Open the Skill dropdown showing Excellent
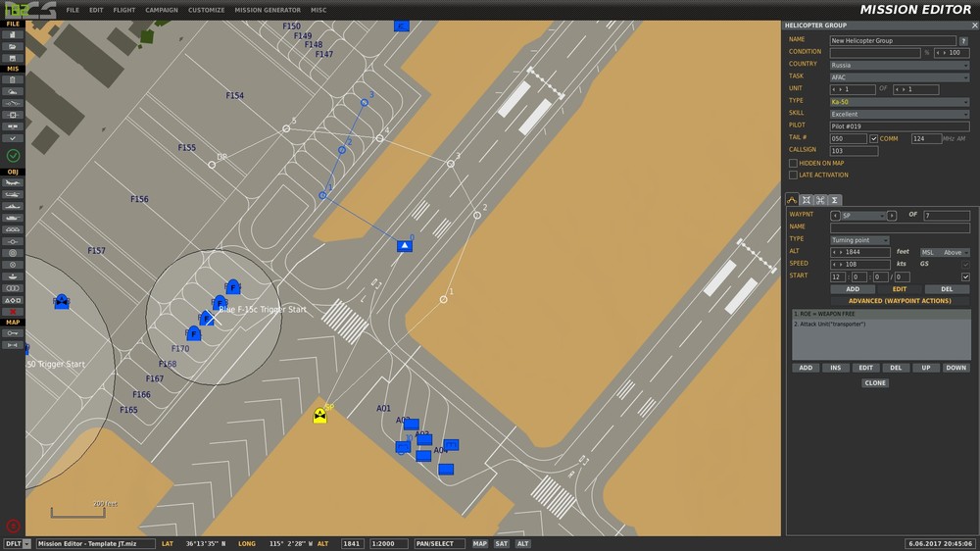This screenshot has height=551, width=980. tap(900, 115)
